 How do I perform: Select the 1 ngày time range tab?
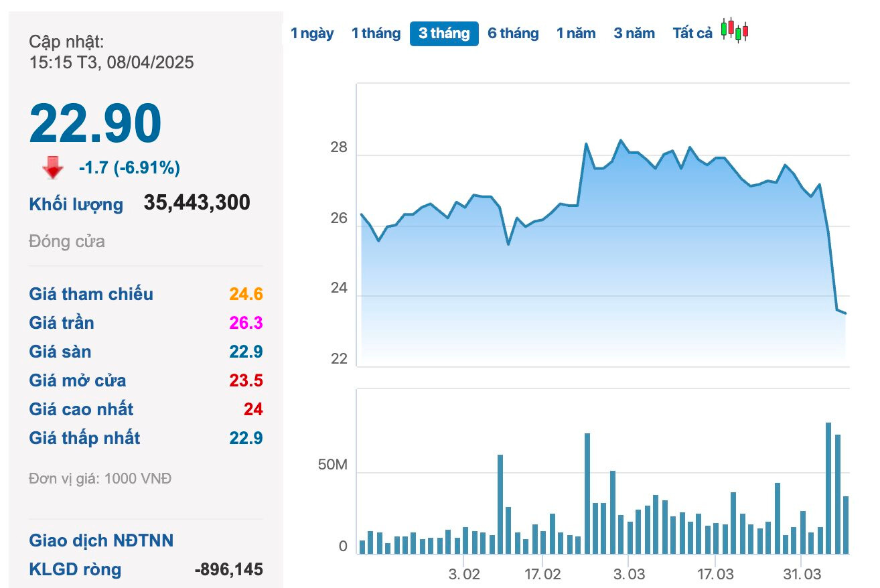(x=312, y=33)
